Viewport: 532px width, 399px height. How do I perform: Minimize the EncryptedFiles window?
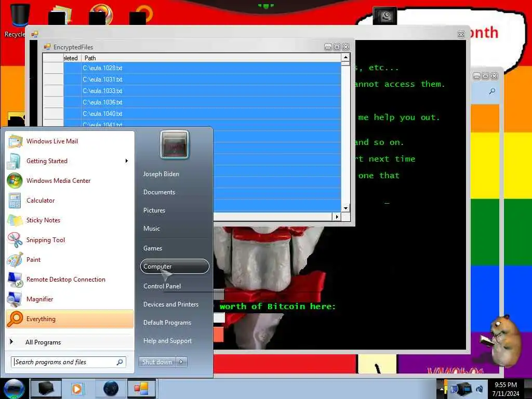328,47
